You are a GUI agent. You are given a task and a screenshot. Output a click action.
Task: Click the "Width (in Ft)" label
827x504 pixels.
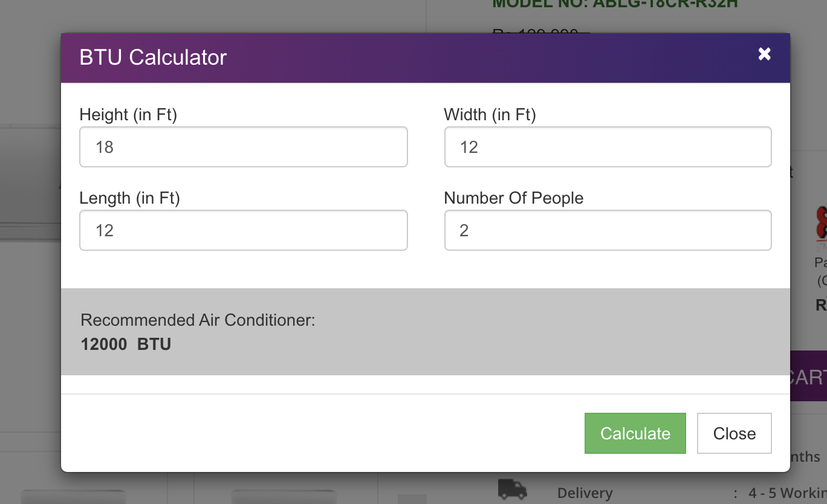pos(490,115)
